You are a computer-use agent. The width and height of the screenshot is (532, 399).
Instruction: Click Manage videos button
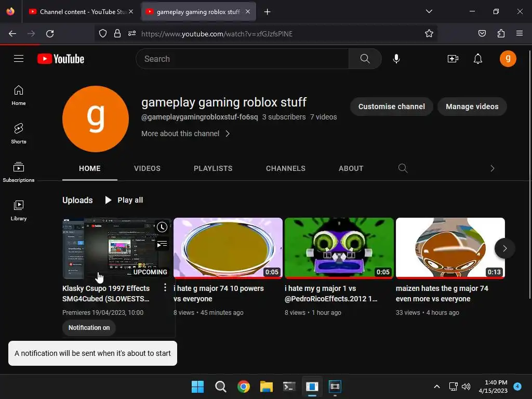point(472,107)
